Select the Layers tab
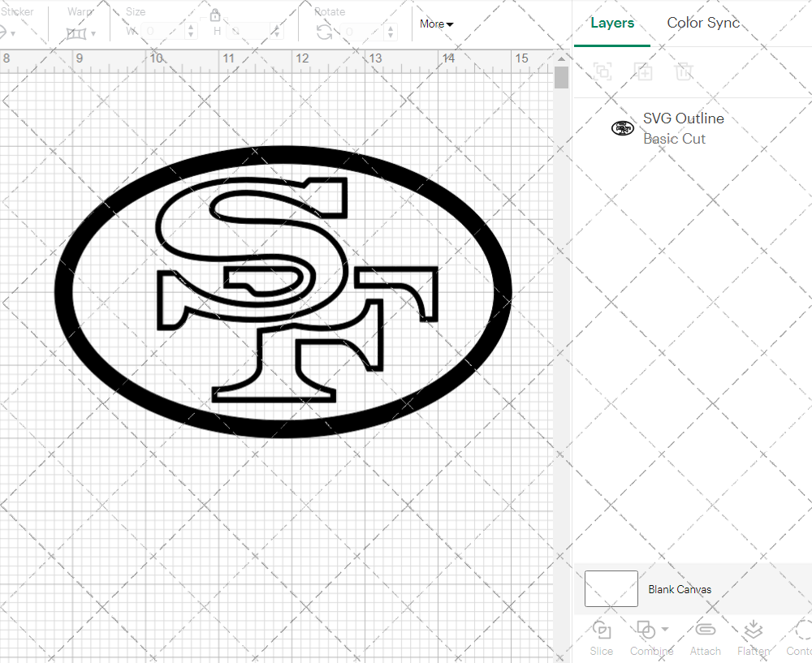Viewport: 812px width, 663px height. 612,23
